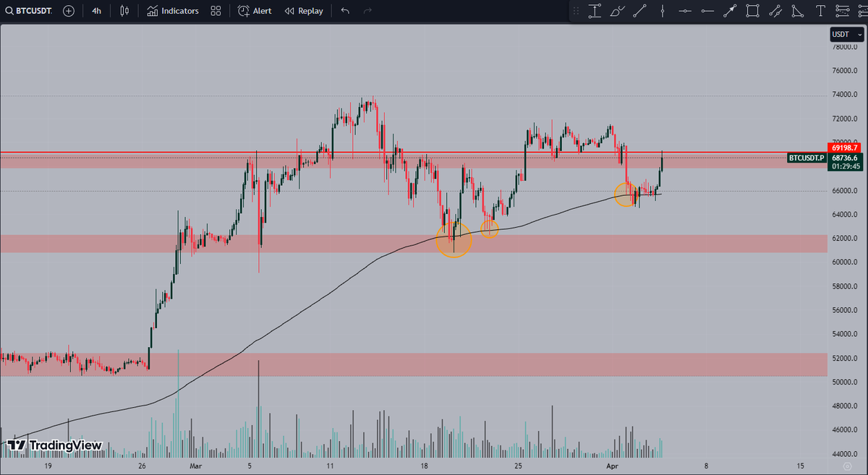Select the trend line tool
This screenshot has height=475, width=868.
[x=639, y=11]
